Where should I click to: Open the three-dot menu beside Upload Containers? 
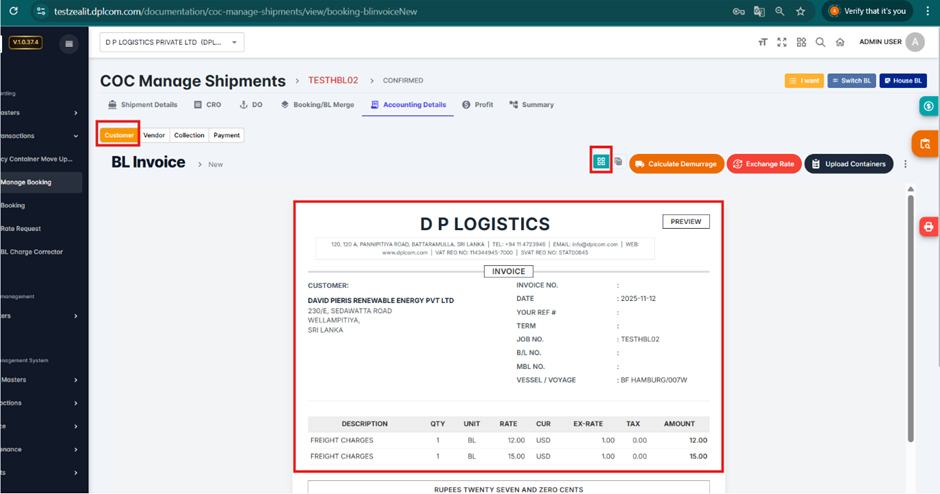coord(905,164)
